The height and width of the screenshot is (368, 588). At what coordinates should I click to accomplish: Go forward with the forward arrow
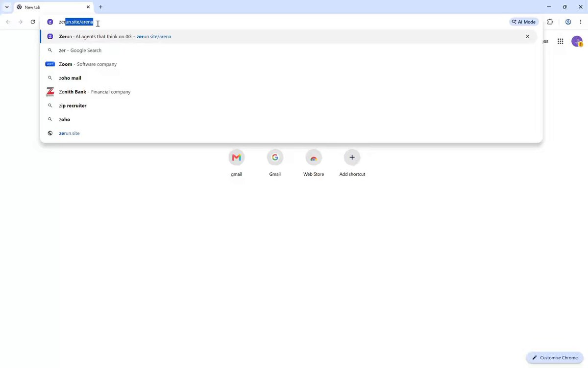click(20, 22)
